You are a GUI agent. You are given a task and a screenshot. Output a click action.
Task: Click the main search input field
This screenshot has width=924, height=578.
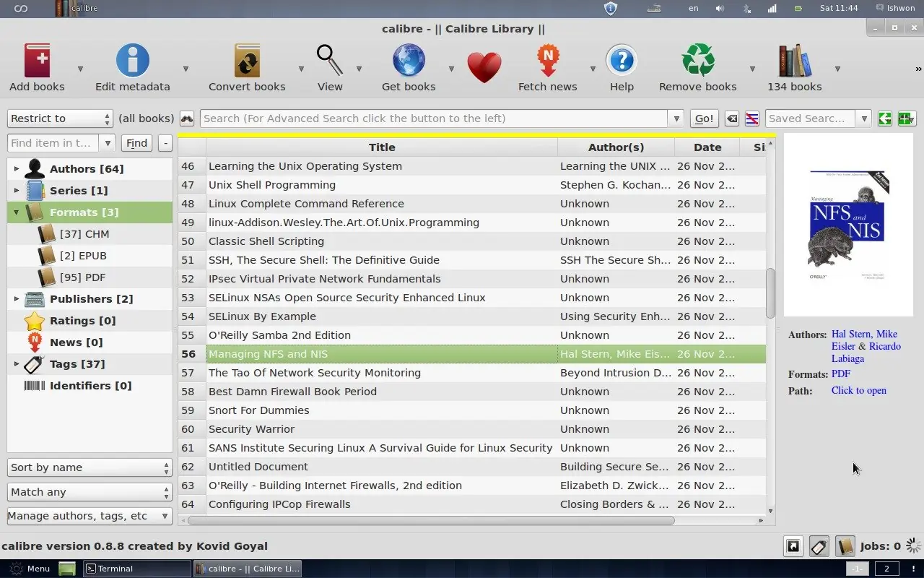(x=434, y=118)
